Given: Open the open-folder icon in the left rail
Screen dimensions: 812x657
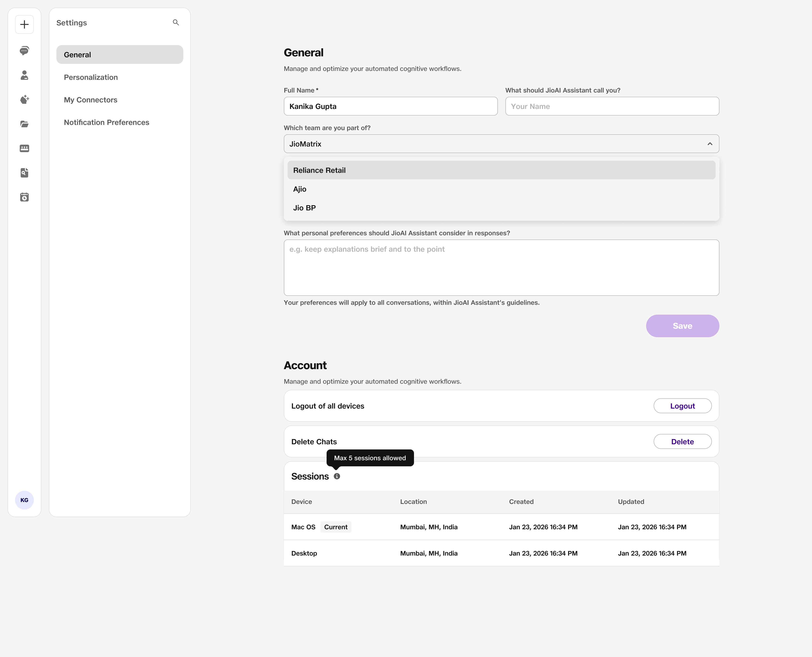Looking at the screenshot, I should tap(25, 124).
